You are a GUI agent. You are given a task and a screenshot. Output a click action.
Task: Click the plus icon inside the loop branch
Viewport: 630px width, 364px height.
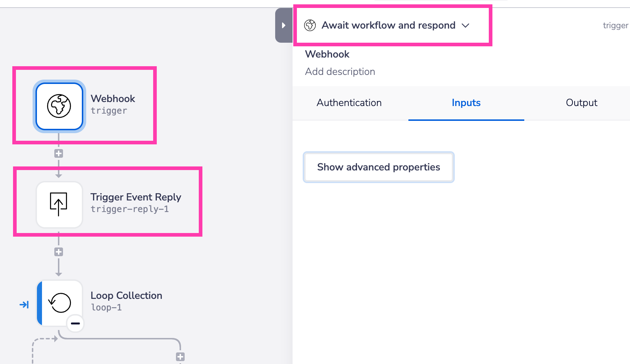click(180, 357)
